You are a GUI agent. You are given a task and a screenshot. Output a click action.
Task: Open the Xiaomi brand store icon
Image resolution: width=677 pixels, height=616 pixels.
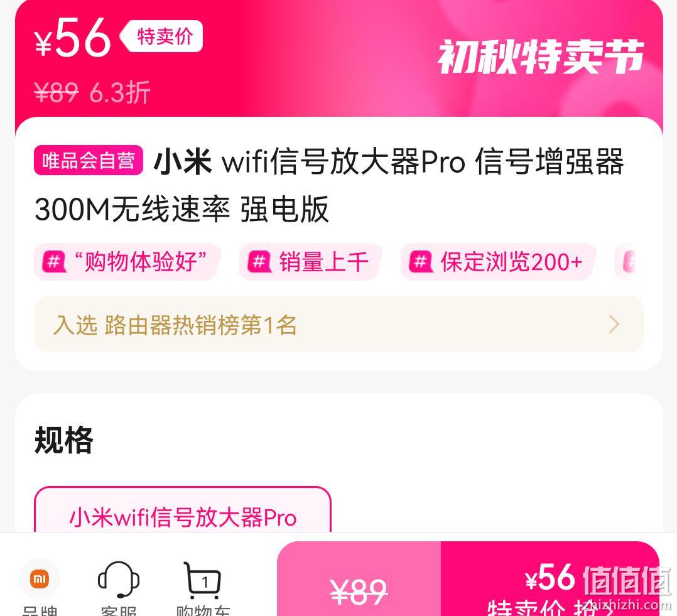[x=40, y=580]
